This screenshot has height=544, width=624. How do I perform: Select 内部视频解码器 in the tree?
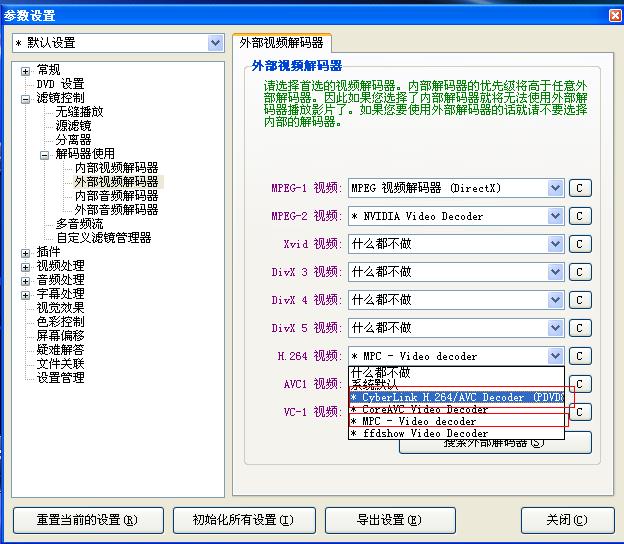tap(116, 168)
